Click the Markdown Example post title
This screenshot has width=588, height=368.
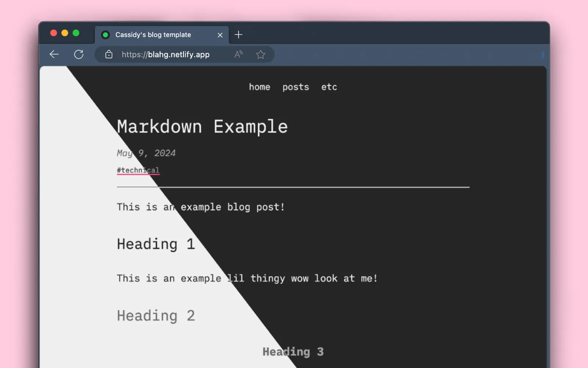pos(202,127)
